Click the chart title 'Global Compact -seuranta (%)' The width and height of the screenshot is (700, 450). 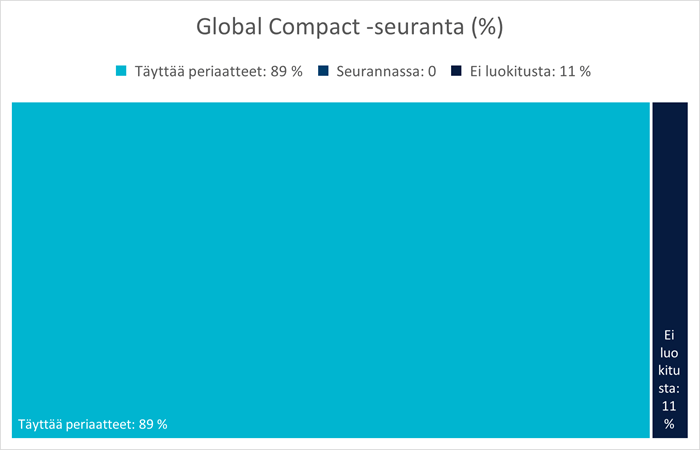349,27
